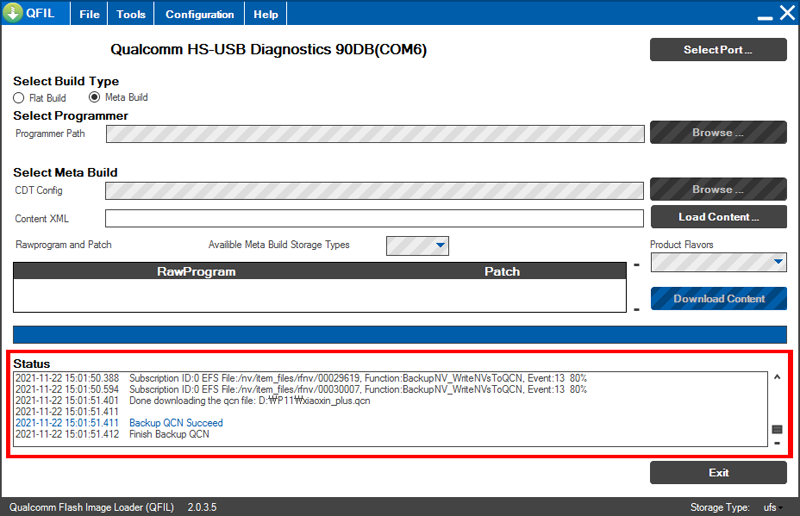Click status log scroll up arrow

tap(777, 377)
